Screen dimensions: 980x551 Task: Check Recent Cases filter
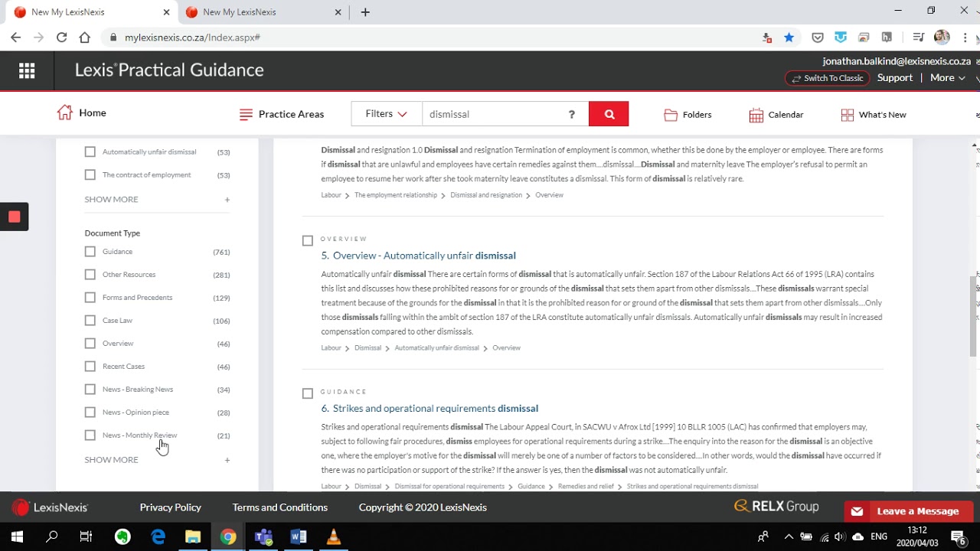coord(90,367)
